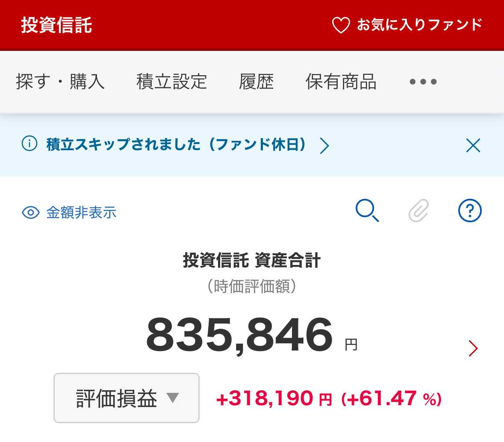
Task: Open the 評価損益 dropdown
Action: (x=127, y=398)
